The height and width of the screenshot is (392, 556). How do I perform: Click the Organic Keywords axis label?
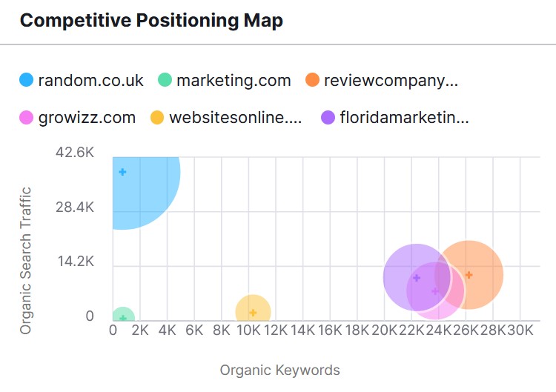click(x=279, y=371)
